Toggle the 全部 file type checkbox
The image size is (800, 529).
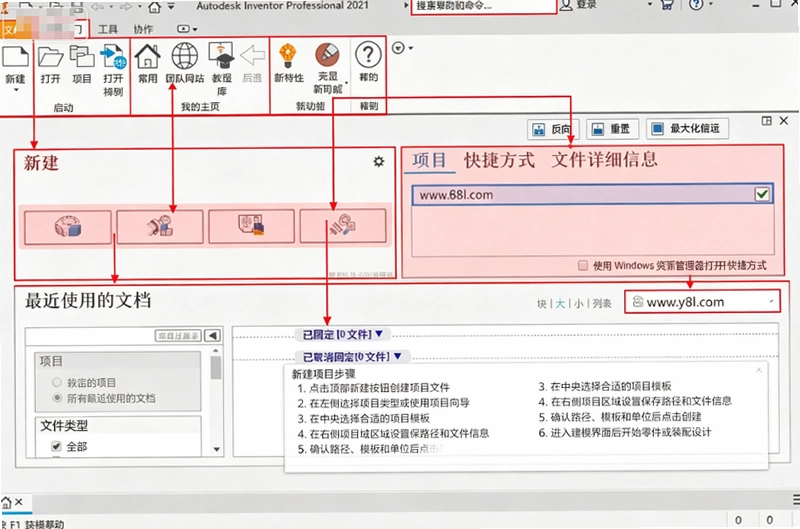point(57,446)
